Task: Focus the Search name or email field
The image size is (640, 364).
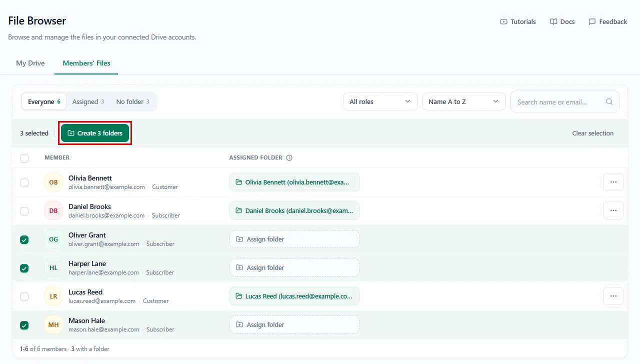Action: point(565,101)
